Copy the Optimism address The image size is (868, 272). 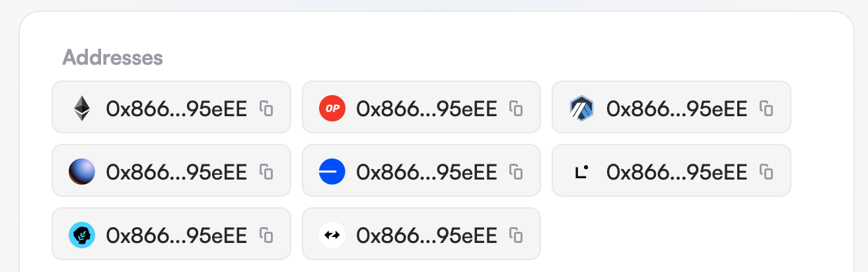(x=517, y=108)
